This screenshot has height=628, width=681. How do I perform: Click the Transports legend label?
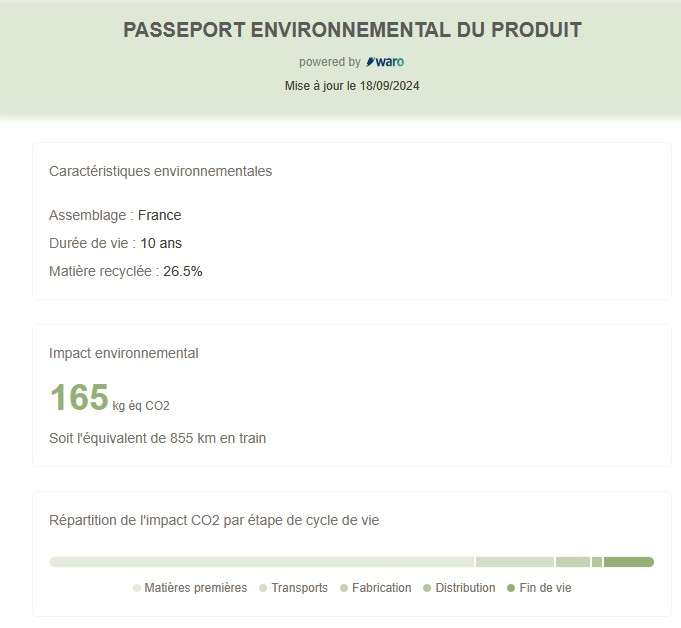coord(300,588)
